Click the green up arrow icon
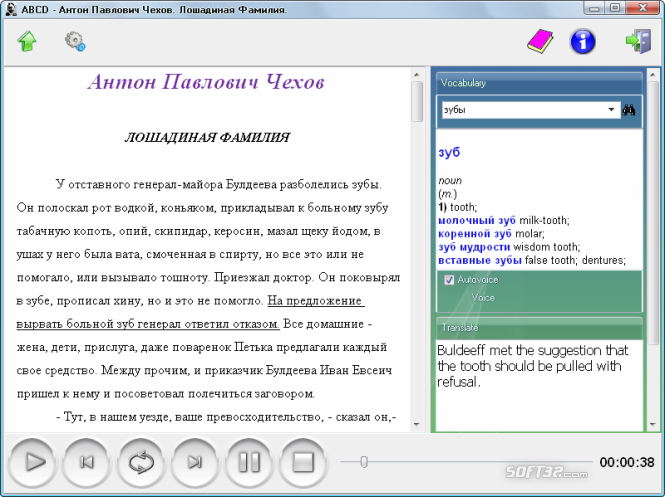This screenshot has height=497, width=665. coord(27,41)
